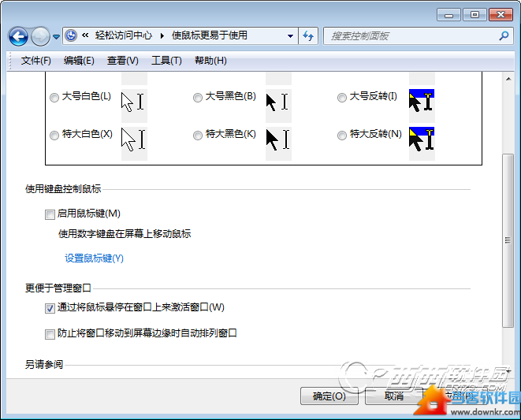521x420 pixels.
Task: Maximize the window
Action: coord(474,15)
